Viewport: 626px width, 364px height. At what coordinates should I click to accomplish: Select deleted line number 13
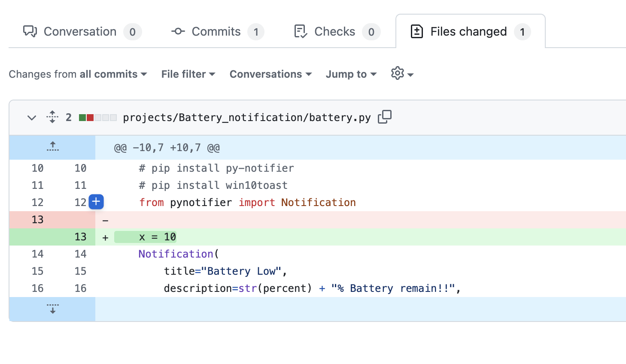click(37, 220)
